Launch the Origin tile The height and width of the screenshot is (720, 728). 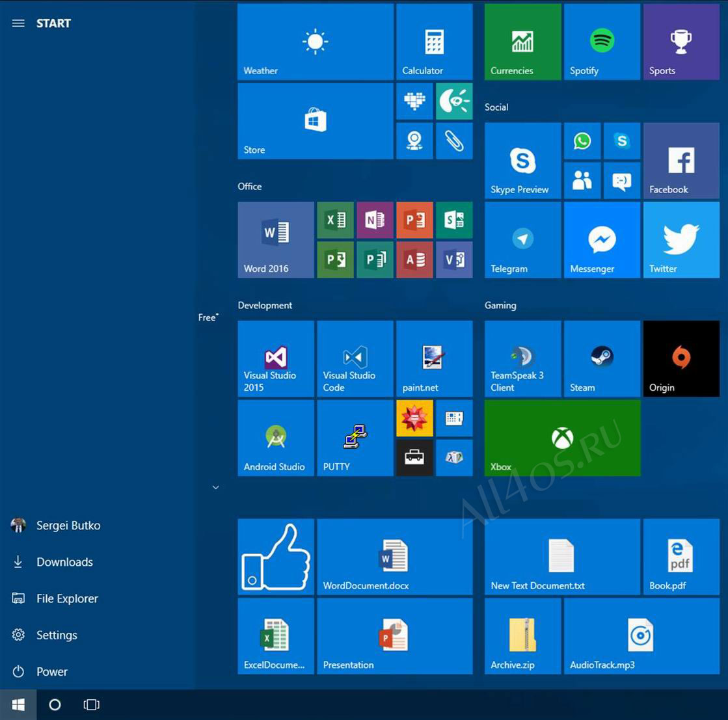pyautogui.click(x=681, y=359)
